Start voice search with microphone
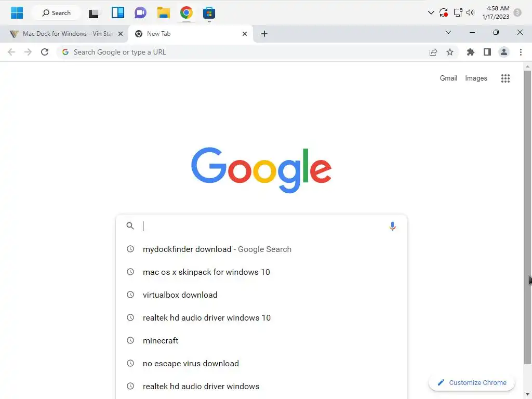 coord(392,226)
